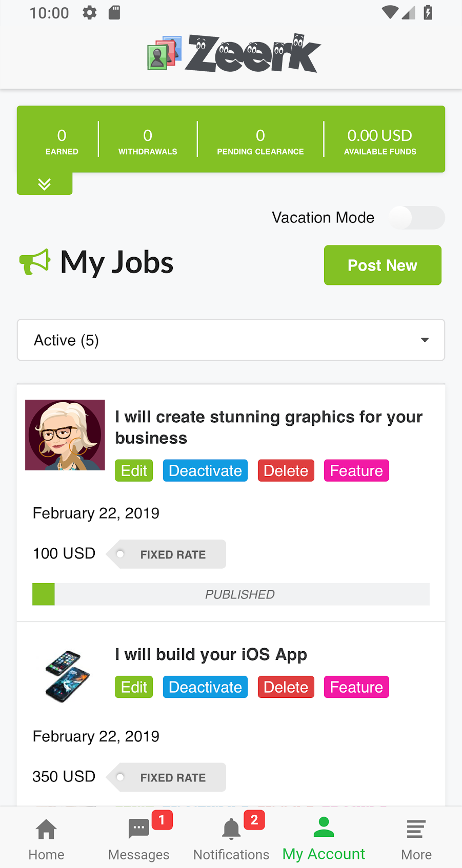Open the graphics job avatar thumbnail
The width and height of the screenshot is (462, 868).
(65, 435)
